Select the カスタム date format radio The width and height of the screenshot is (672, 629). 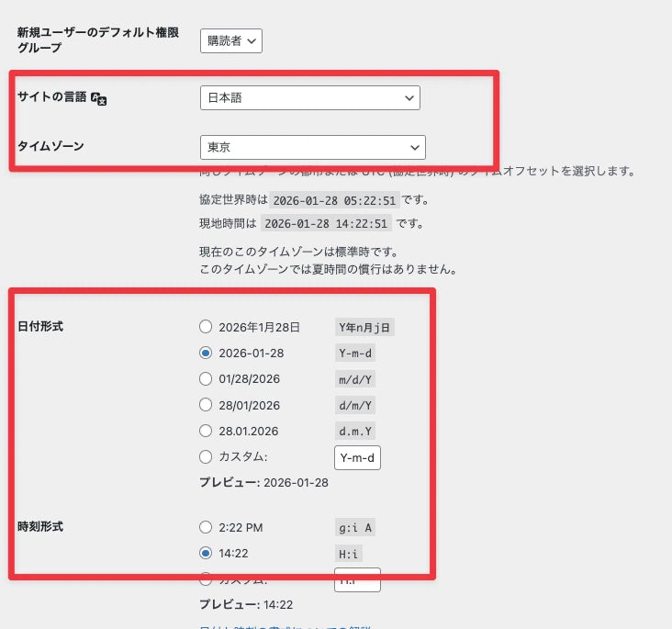point(206,456)
